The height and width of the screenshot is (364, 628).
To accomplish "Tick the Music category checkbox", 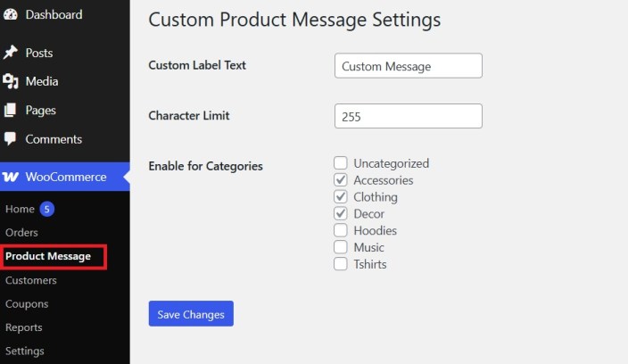I will point(341,247).
